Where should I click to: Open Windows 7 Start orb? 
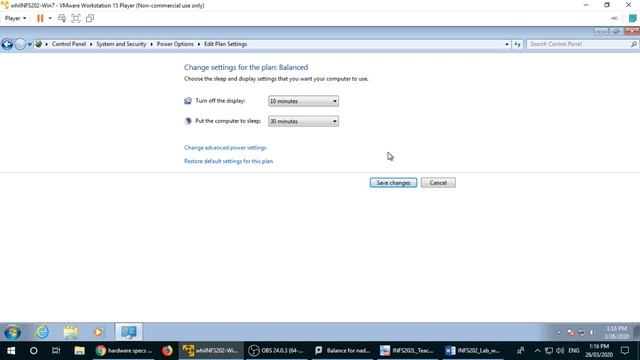[x=12, y=332]
